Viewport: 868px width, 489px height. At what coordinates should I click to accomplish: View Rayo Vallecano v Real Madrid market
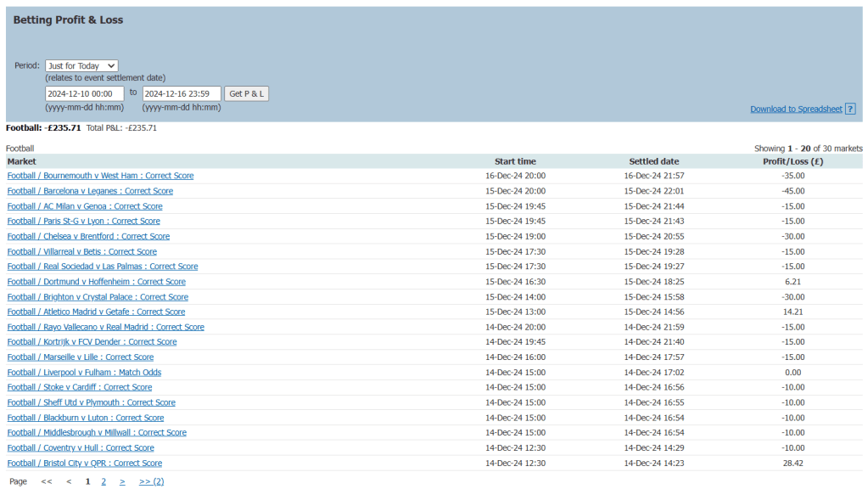(105, 327)
